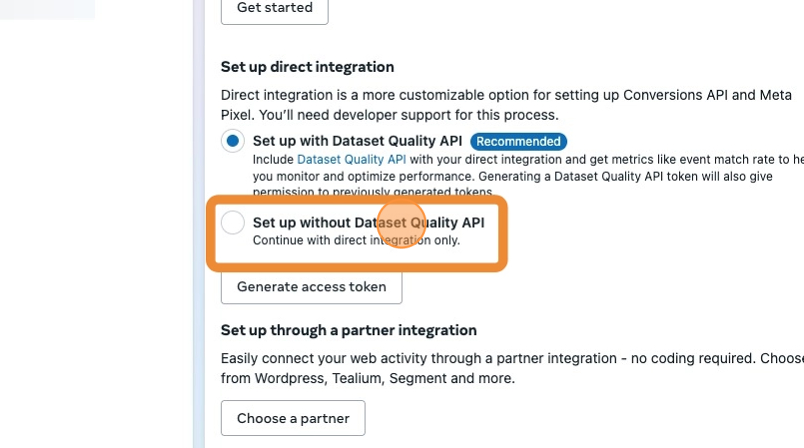Click the white panel in the top-left corner
The width and height of the screenshot is (804, 448).
(x=47, y=9)
